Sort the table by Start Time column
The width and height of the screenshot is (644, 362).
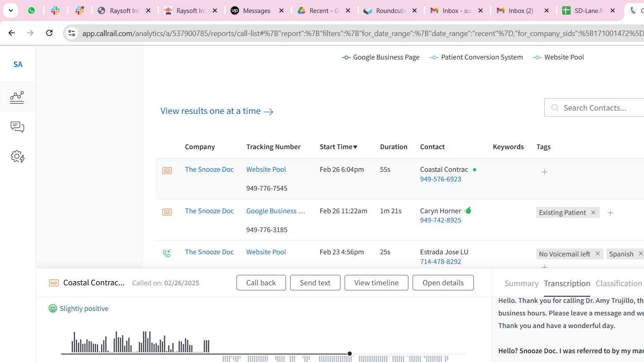(x=338, y=147)
